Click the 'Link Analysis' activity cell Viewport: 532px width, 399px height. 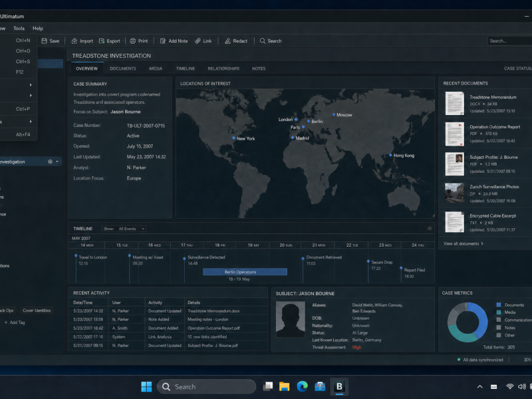[x=160, y=337]
